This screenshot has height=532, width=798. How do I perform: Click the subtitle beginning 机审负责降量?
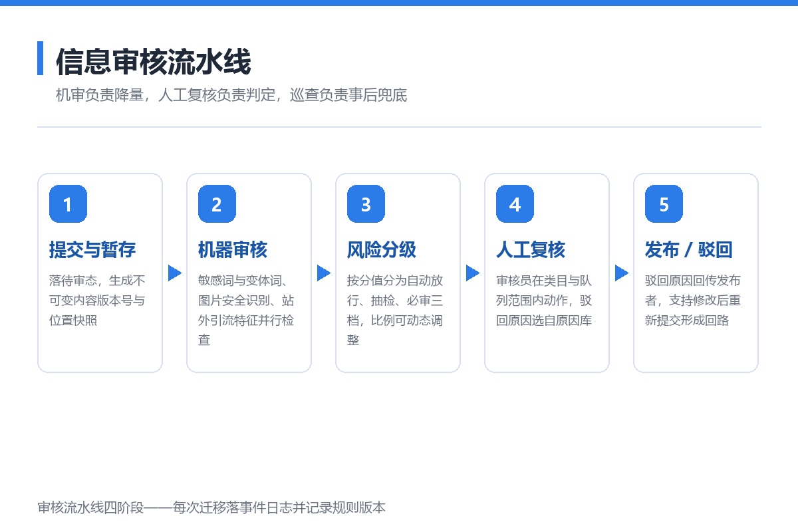click(x=231, y=96)
